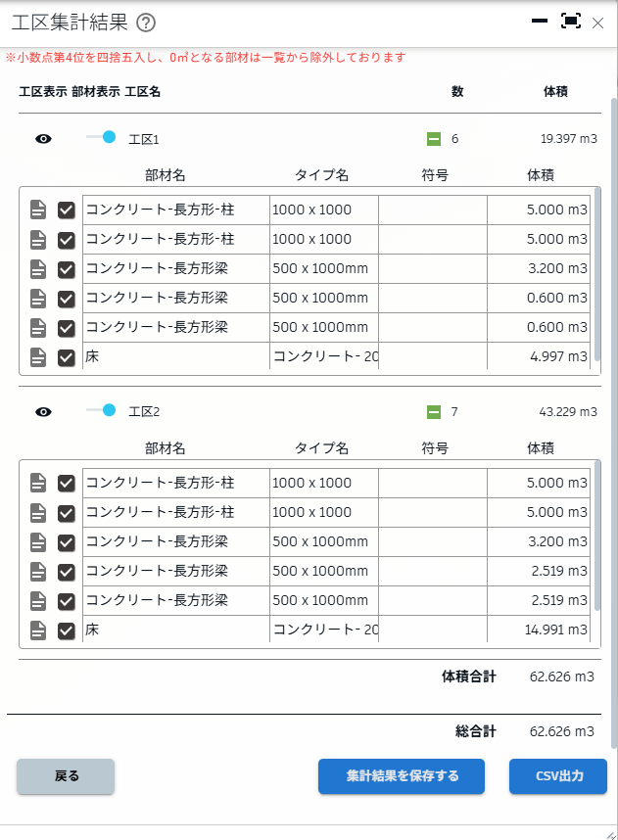
Task: Collapse 工区2 with the green minus icon
Action: click(434, 412)
